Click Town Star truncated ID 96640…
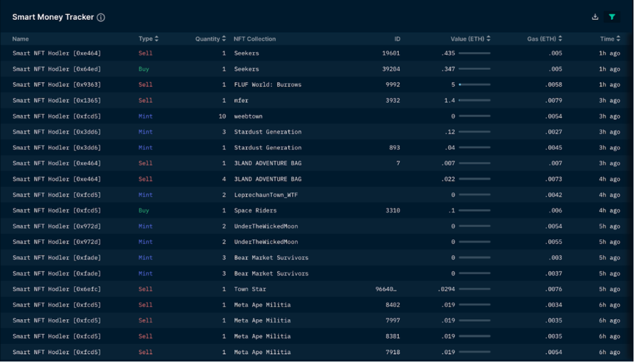Viewport: 636px width, 364px height. 386,289
